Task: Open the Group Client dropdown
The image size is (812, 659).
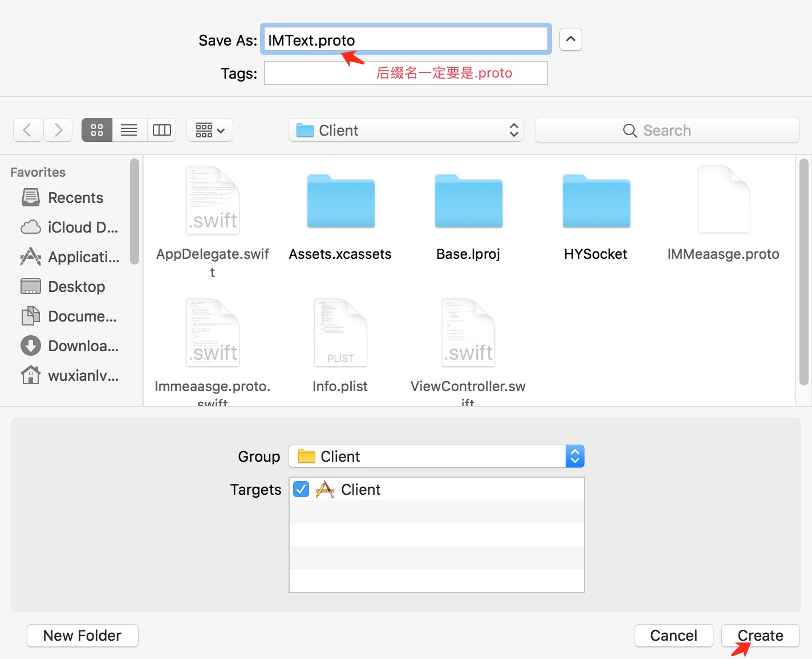Action: coord(436,456)
